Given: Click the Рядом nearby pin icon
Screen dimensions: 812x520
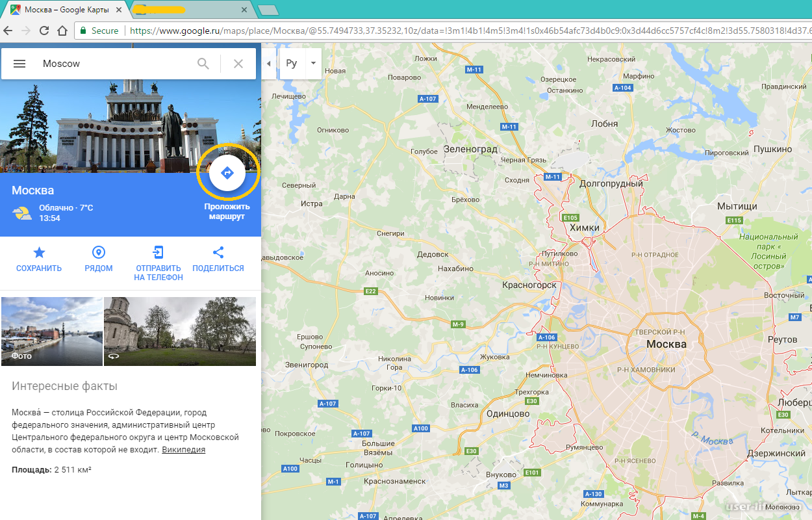Looking at the screenshot, I should [x=99, y=252].
